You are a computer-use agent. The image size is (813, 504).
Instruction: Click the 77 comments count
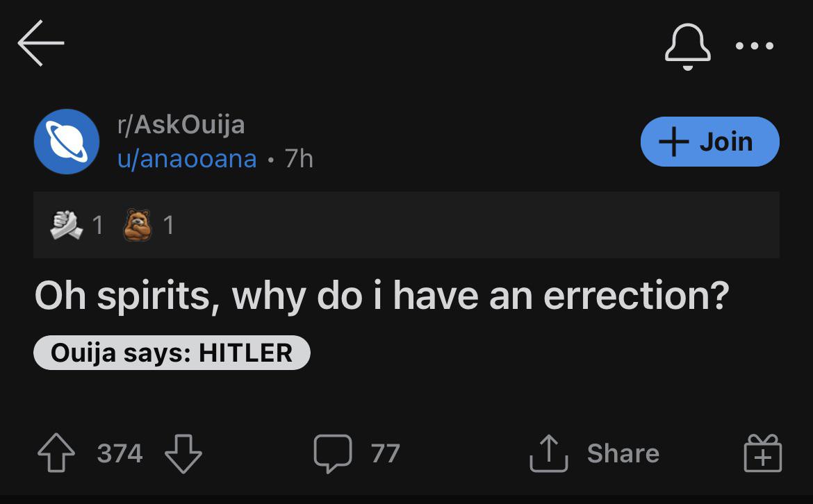386,454
